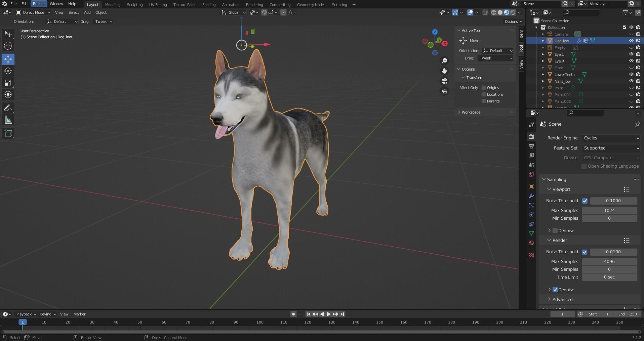Open the Playback popover in timeline
The height and width of the screenshot is (341, 644).
click(x=26, y=314)
